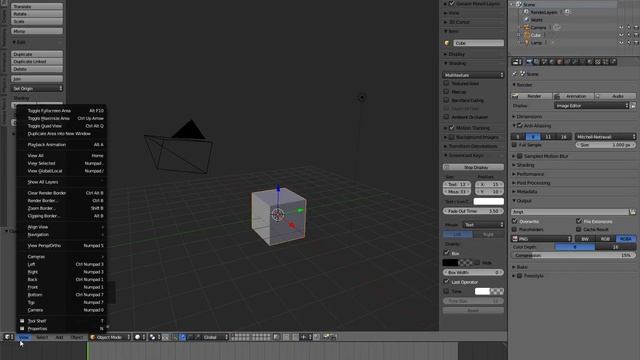Collapse the Output panel

524,201
